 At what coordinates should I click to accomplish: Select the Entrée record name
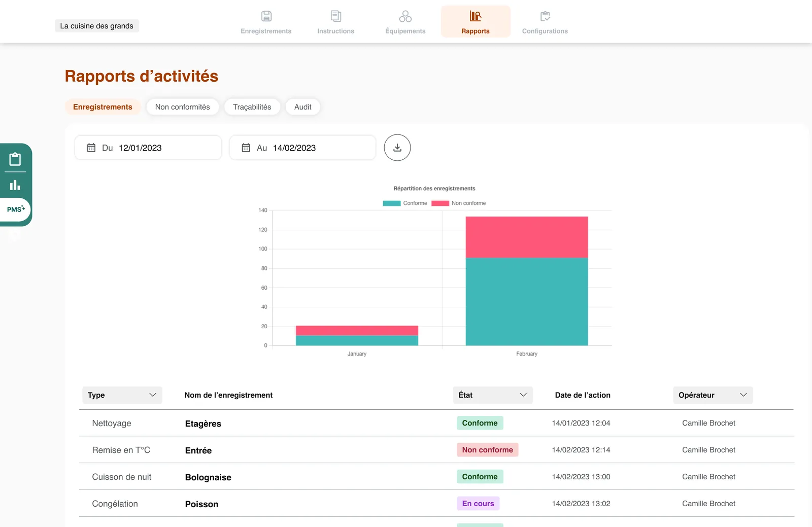198,450
